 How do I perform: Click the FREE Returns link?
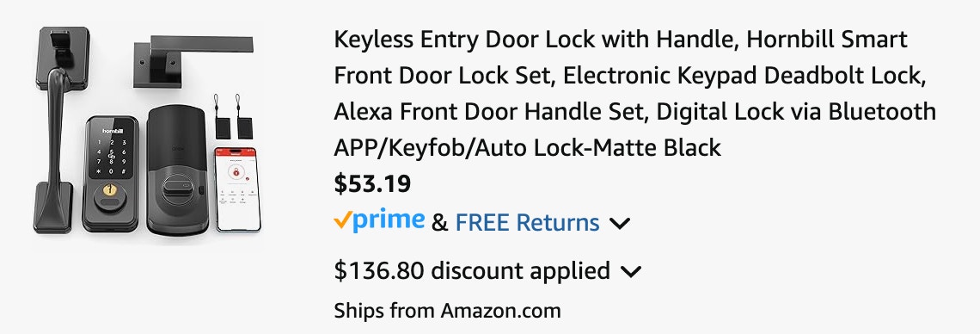coord(528,223)
